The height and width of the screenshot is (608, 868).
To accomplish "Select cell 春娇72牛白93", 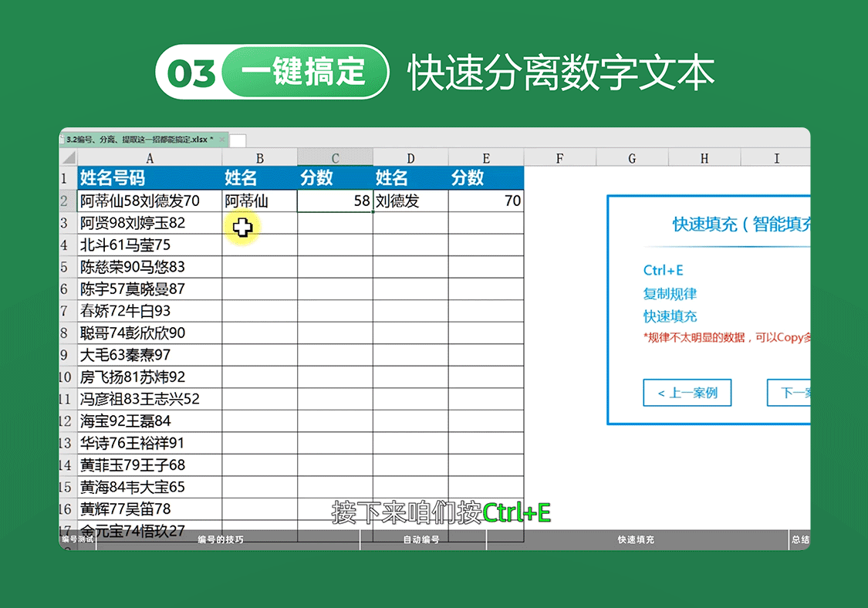I will [150, 311].
